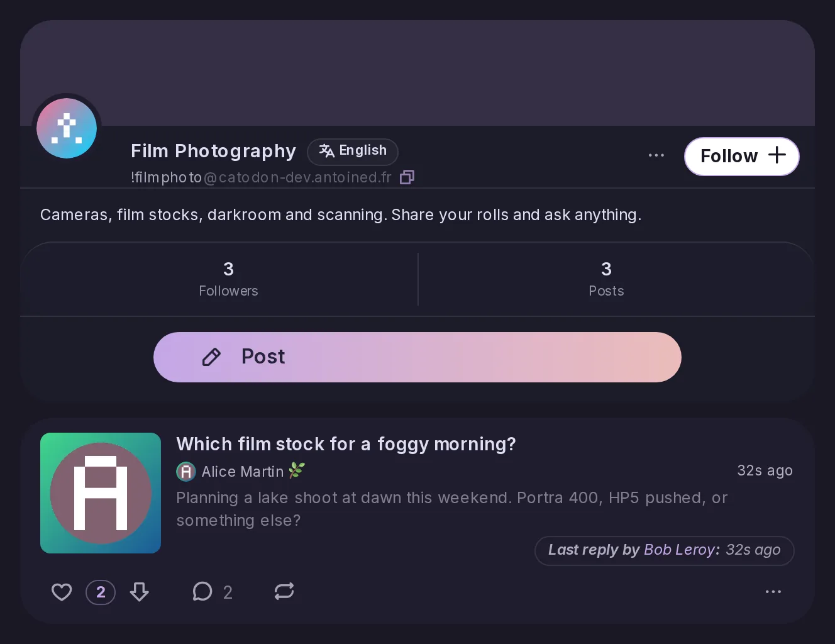This screenshot has width=835, height=644.
Task: Open post options three-dot menu
Action: (x=773, y=592)
